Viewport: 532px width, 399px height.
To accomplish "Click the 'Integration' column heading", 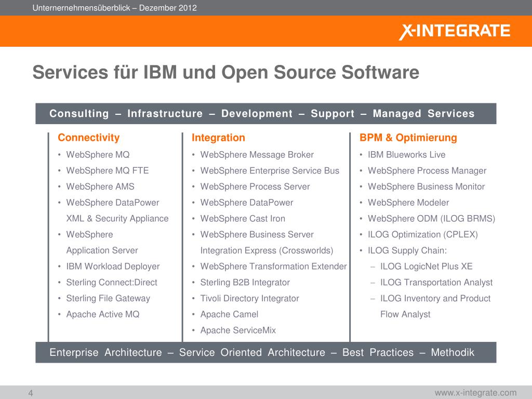I will pyautogui.click(x=218, y=137).
